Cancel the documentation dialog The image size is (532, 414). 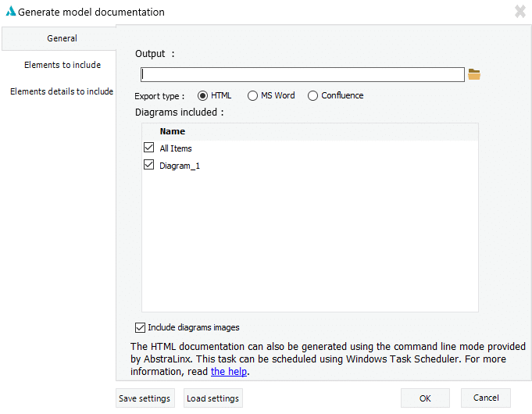coord(485,398)
